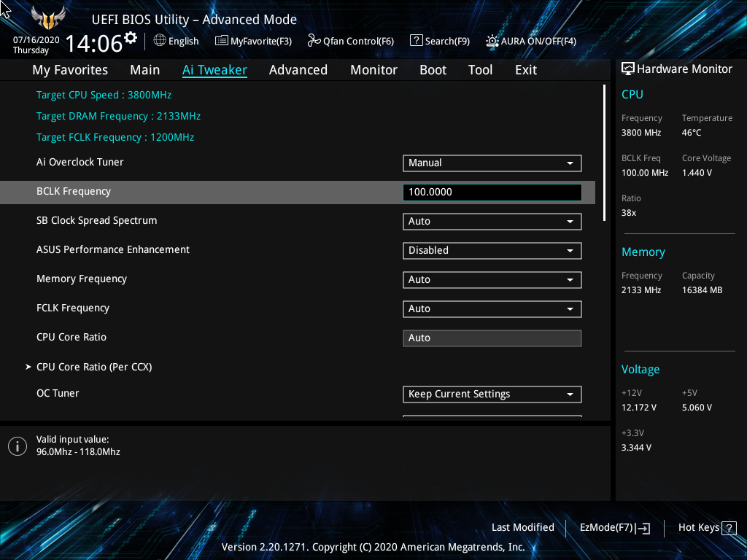Toggle AURA lighting via the sun icon
This screenshot has width=747, height=560.
pyautogui.click(x=492, y=41)
